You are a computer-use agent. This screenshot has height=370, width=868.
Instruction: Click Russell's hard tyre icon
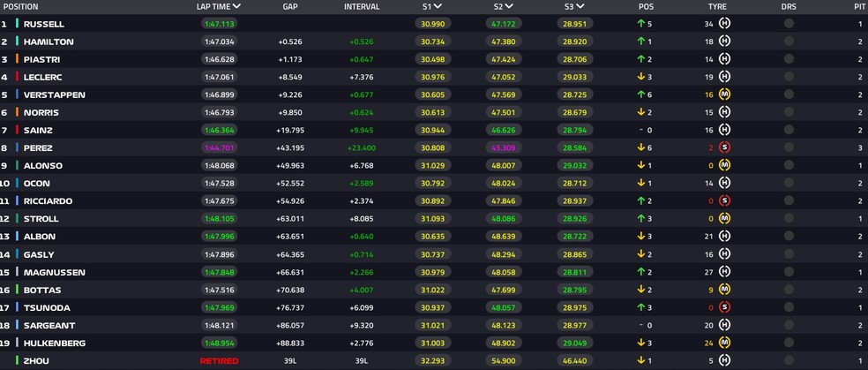(x=724, y=23)
